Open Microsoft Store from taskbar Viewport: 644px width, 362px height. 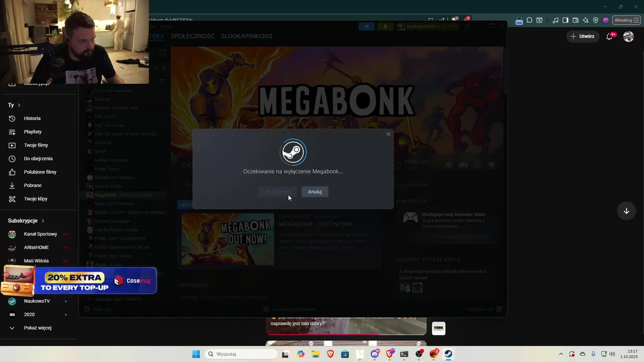345,354
